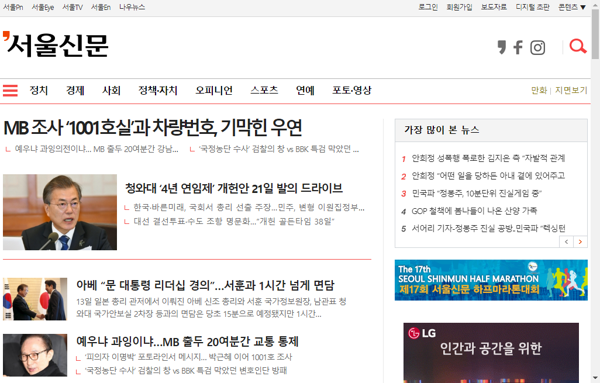Viewport: 600px width, 383px height.
Task: Open headline 아베 "문 대통령 리더십 경의"
Action: pos(205,285)
